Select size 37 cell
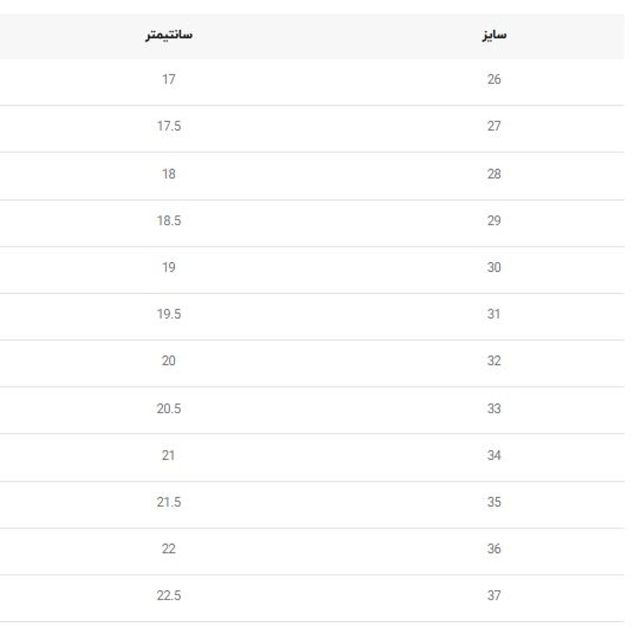 494,596
